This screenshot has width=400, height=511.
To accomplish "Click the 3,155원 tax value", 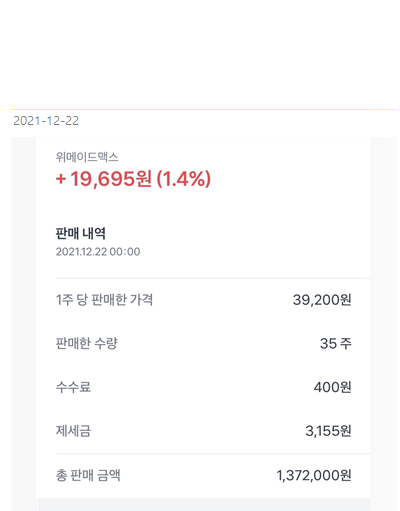I will click(x=328, y=431).
